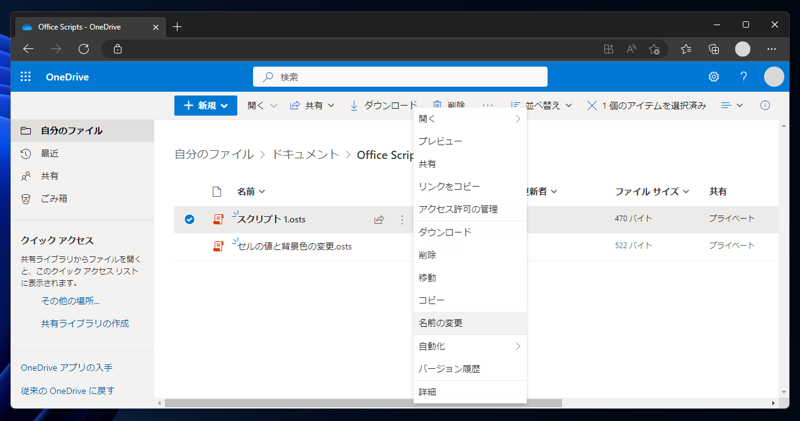This screenshot has height=421, width=800.
Task: View site information lock icon
Action: pos(118,49)
